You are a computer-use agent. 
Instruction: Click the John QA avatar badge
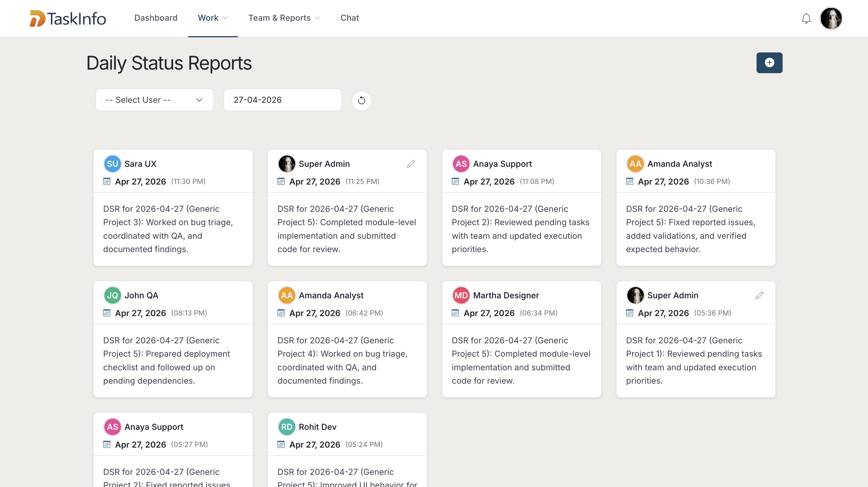(x=112, y=295)
